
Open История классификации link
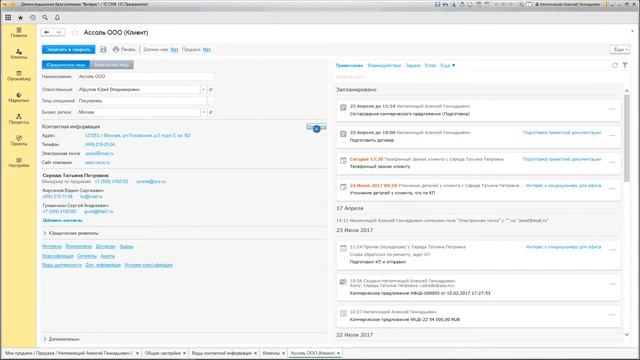149,265
